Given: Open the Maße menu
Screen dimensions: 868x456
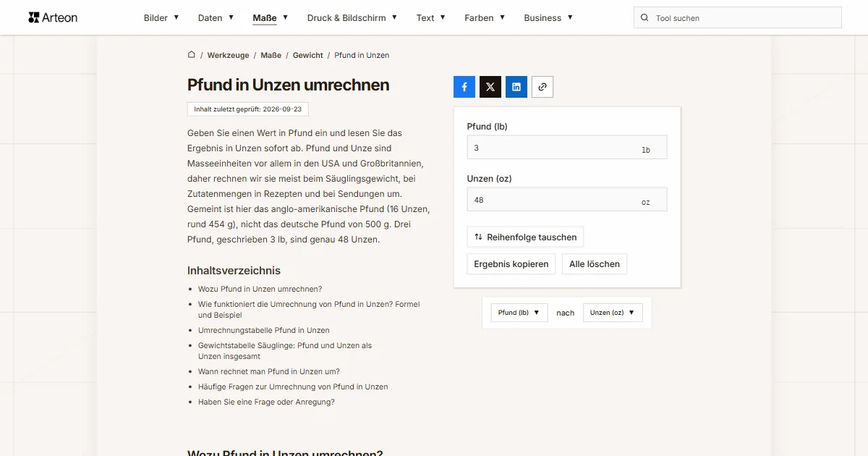Looking at the screenshot, I should pyautogui.click(x=271, y=18).
